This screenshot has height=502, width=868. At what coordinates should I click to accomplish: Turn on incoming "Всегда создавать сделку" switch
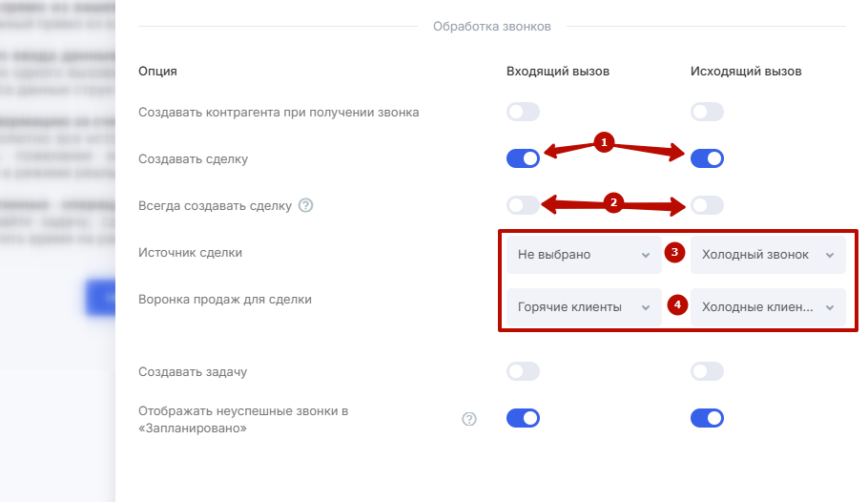[523, 205]
